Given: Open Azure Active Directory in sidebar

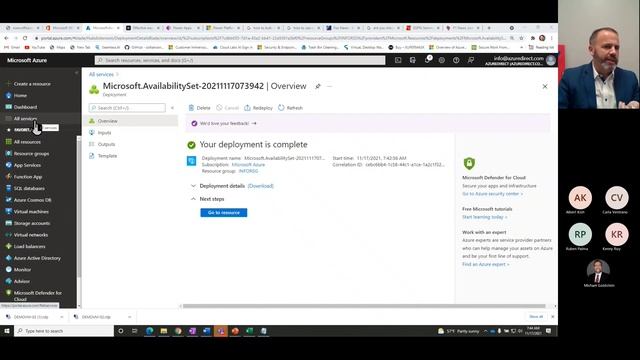Looking at the screenshot, I should [x=37, y=258].
